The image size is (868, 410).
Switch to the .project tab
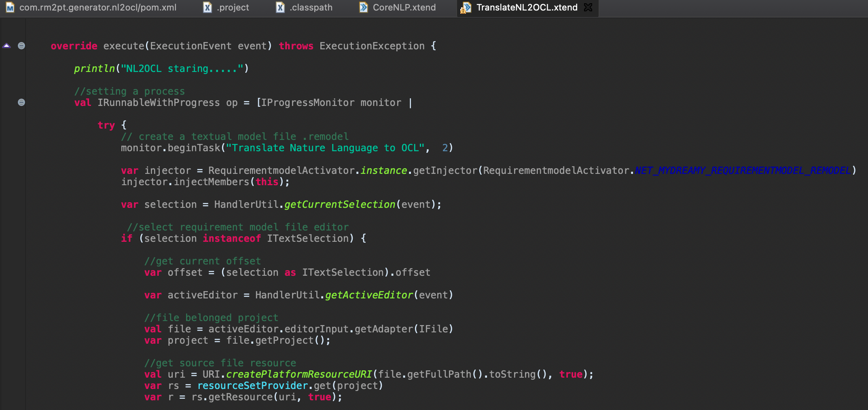(x=226, y=7)
